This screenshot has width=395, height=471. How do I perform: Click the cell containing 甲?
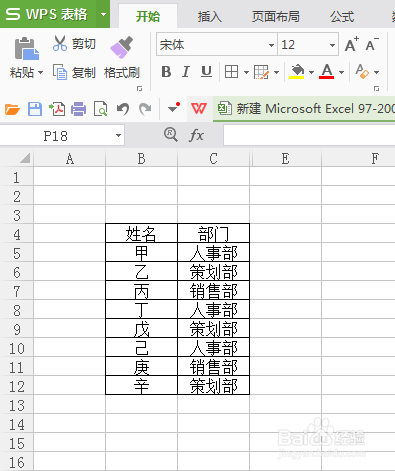[141, 252]
